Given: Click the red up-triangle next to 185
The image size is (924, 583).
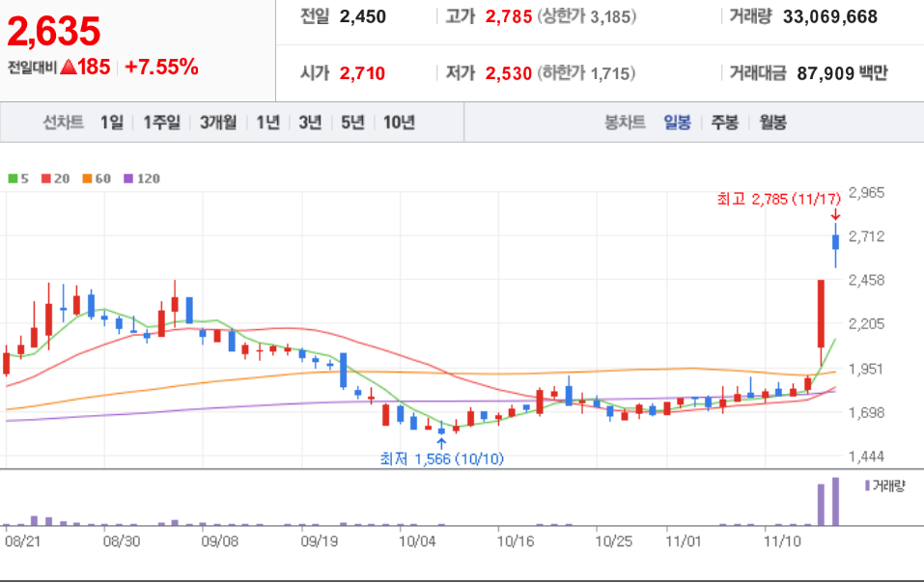Looking at the screenshot, I should tap(69, 68).
